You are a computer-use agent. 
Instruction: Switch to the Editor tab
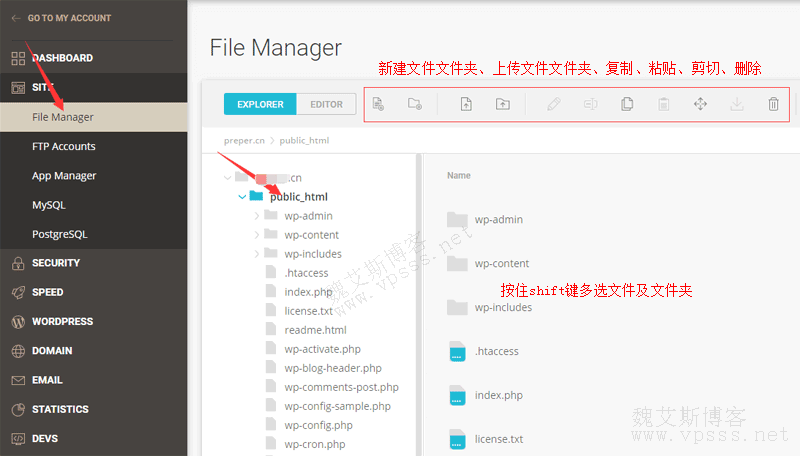[x=327, y=104]
